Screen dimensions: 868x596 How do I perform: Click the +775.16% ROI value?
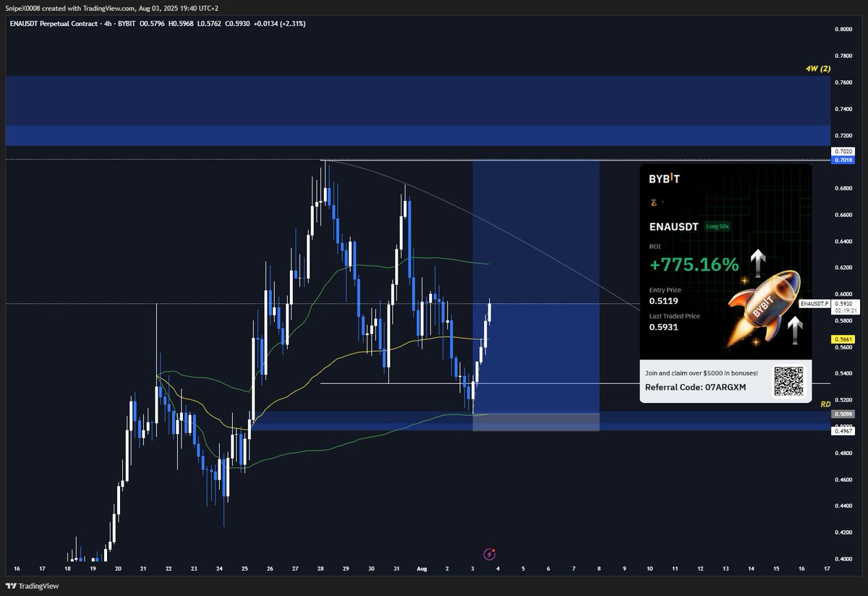(694, 264)
